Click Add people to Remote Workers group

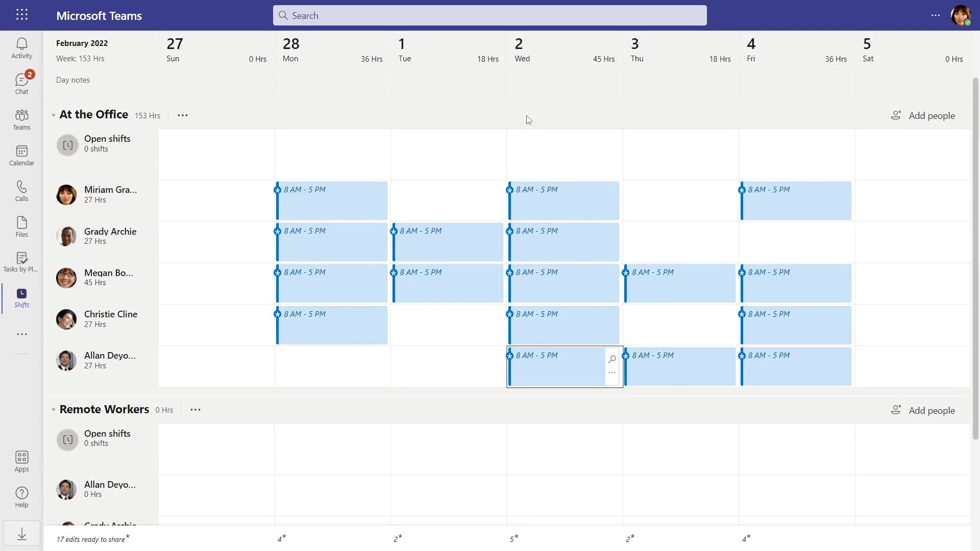924,410
